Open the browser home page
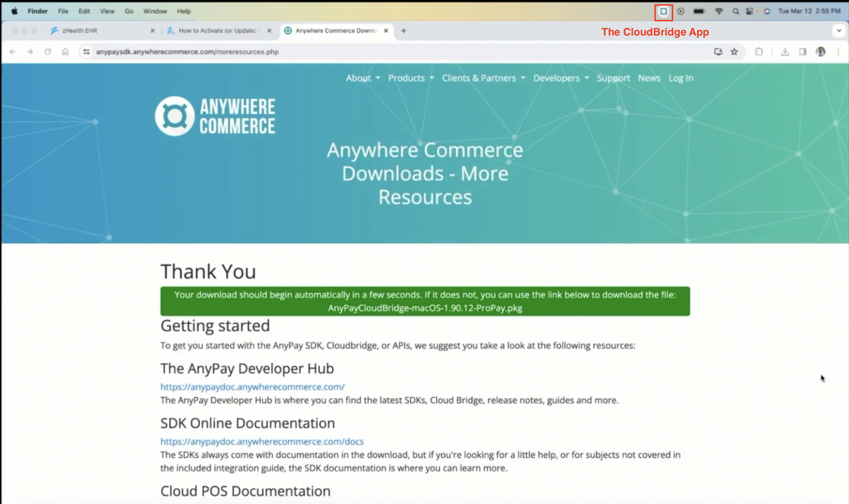The height and width of the screenshot is (504, 849). (65, 51)
